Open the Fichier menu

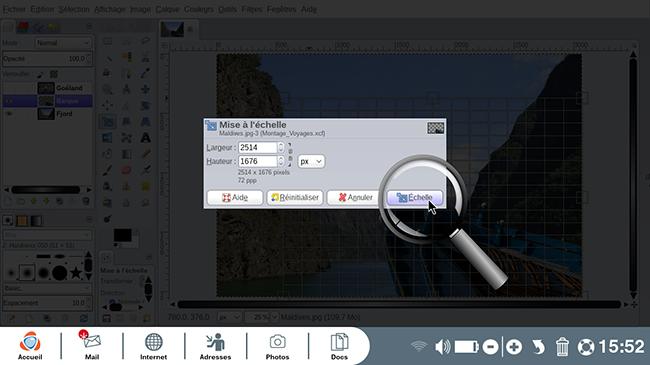(x=14, y=9)
